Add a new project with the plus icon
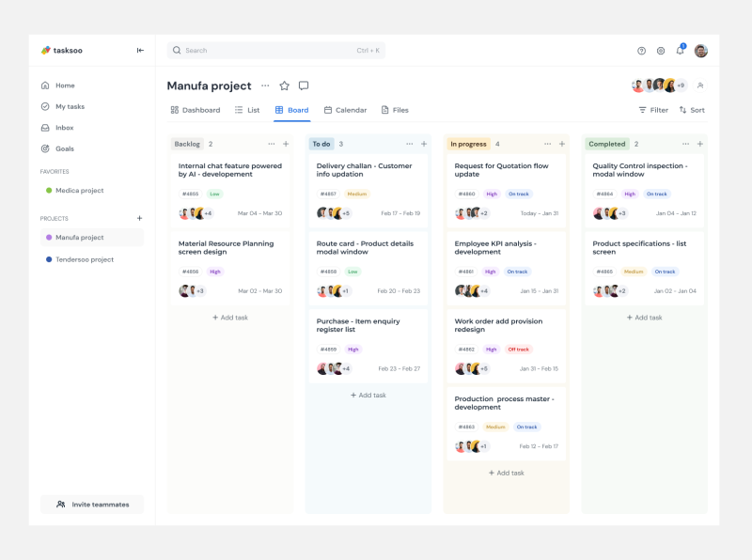Image resolution: width=752 pixels, height=560 pixels. click(x=139, y=218)
